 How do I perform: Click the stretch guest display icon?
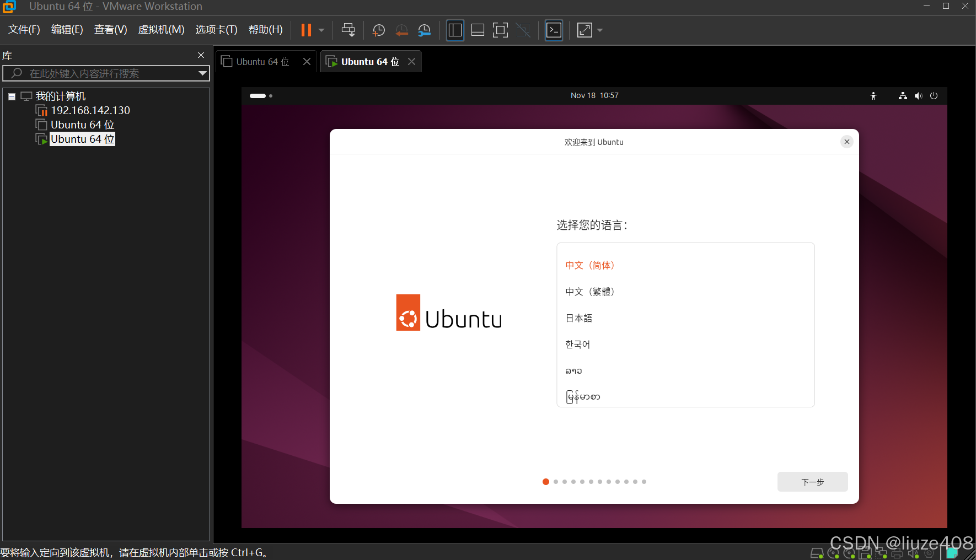point(584,30)
